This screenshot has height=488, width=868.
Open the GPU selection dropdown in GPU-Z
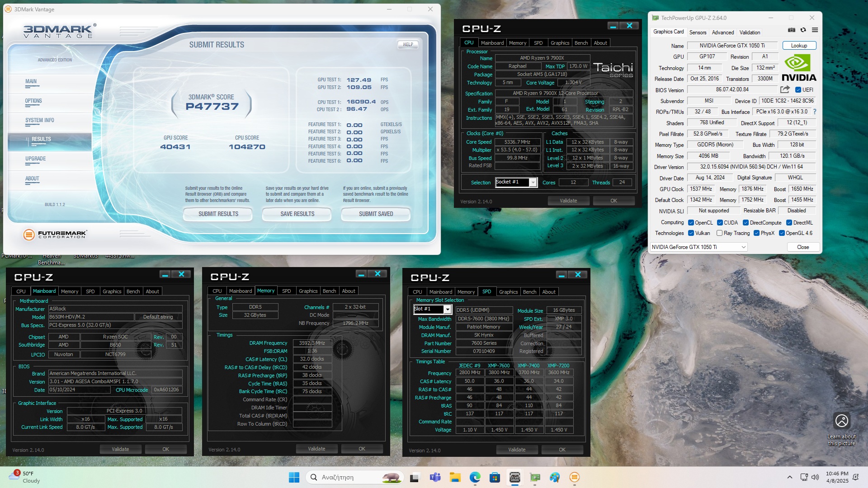(x=698, y=247)
